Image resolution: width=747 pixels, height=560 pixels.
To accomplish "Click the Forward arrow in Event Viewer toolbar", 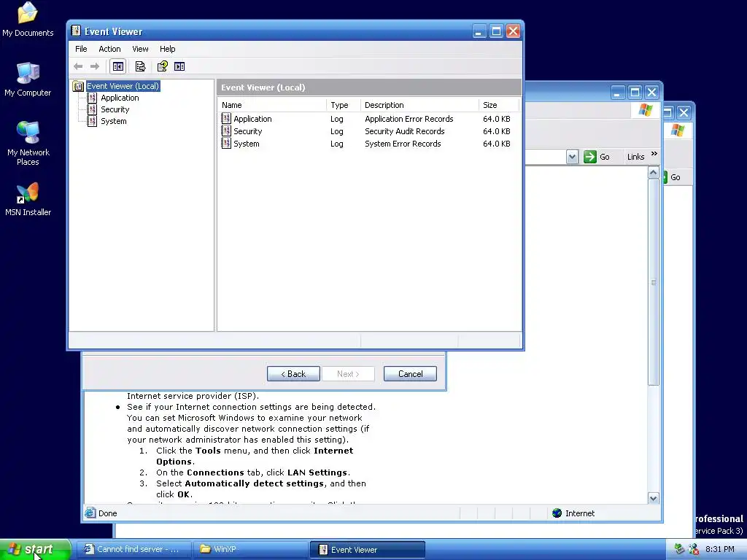I will coord(95,66).
